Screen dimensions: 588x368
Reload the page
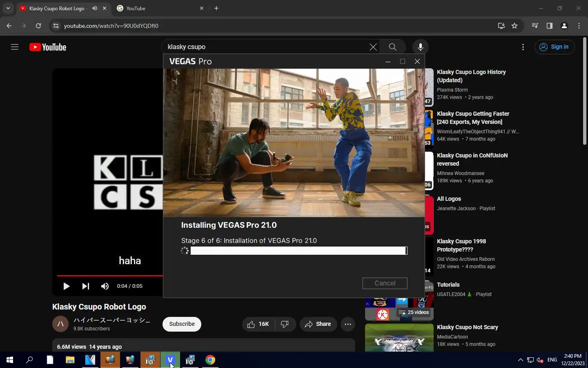[x=38, y=26]
